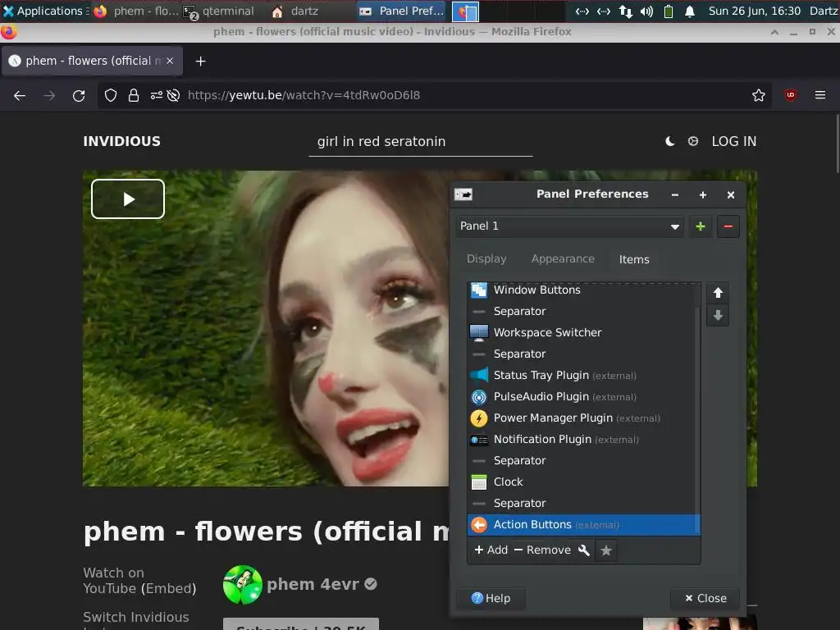This screenshot has width=840, height=630.
Task: Toggle dark theme with the moon icon
Action: (x=669, y=141)
